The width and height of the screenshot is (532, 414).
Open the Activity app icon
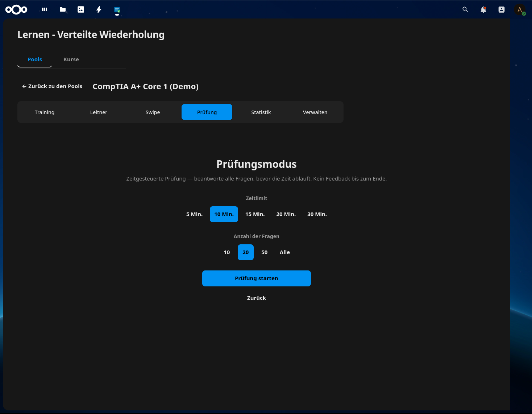[99, 9]
